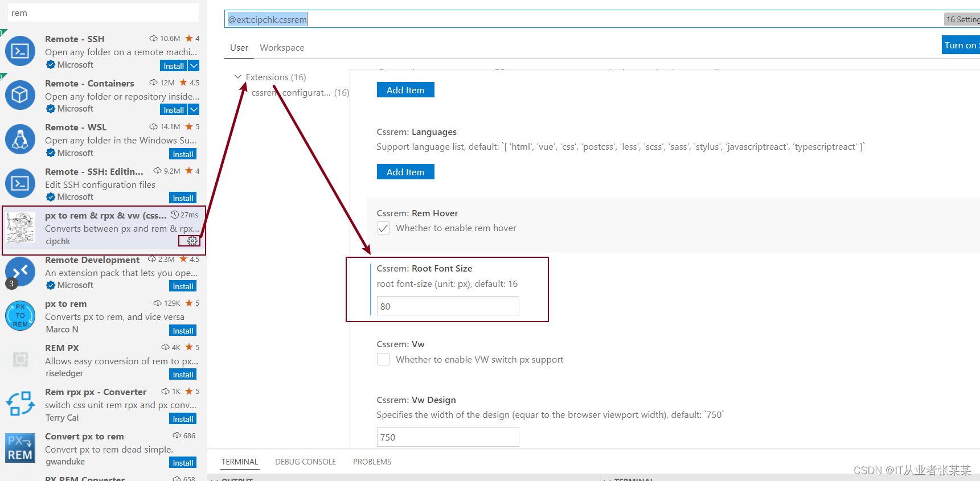Click REM PX 4K download icon
Image resolution: width=980 pixels, height=481 pixels.
[166, 347]
